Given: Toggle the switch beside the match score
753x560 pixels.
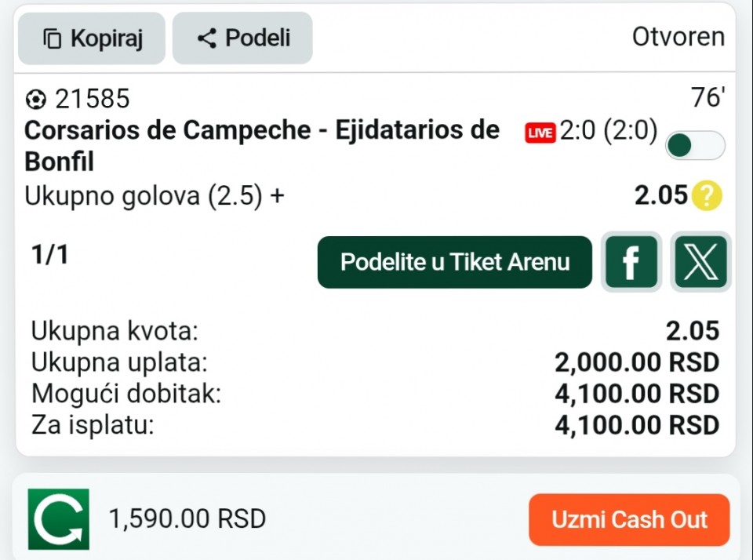Looking at the screenshot, I should 695,145.
